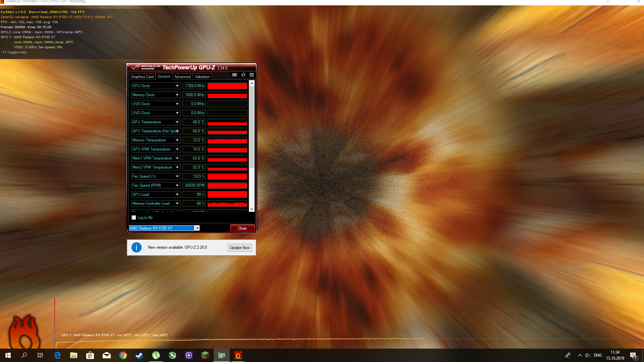Open the AMD Radeon RX 5700 XT selector
Screen dimensions: 644x362
[197, 228]
